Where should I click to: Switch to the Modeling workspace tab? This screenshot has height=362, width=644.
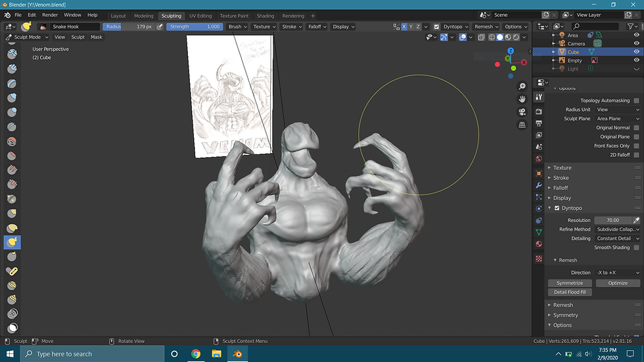[x=143, y=16]
